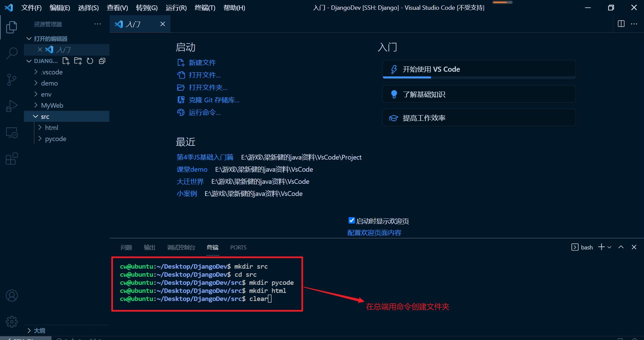Expand the html folder

(67, 128)
